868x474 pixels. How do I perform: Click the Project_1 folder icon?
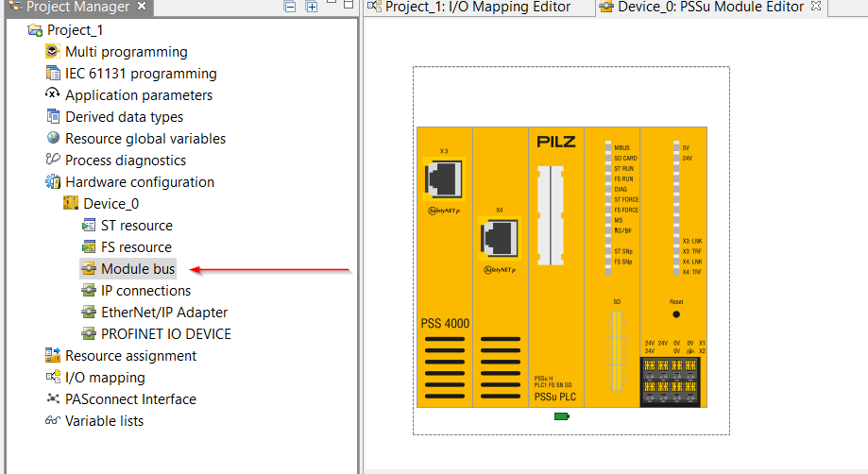click(35, 30)
